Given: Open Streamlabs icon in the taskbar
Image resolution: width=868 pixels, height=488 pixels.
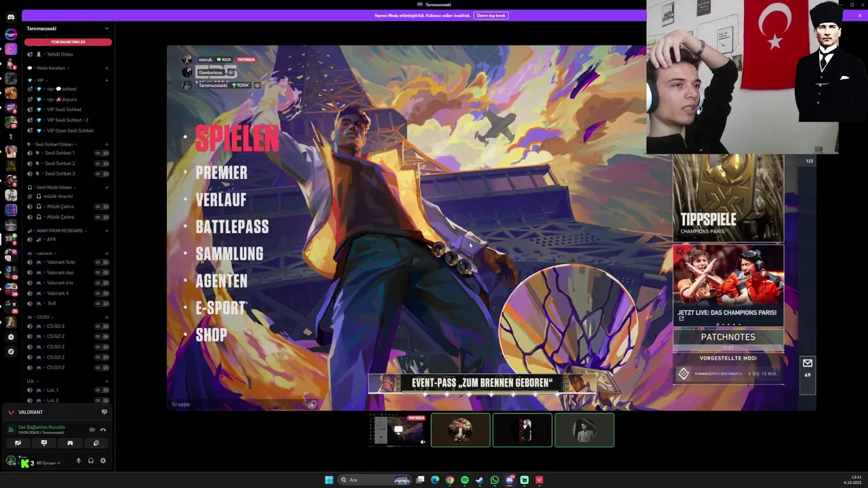Looking at the screenshot, I should pyautogui.click(x=524, y=480).
